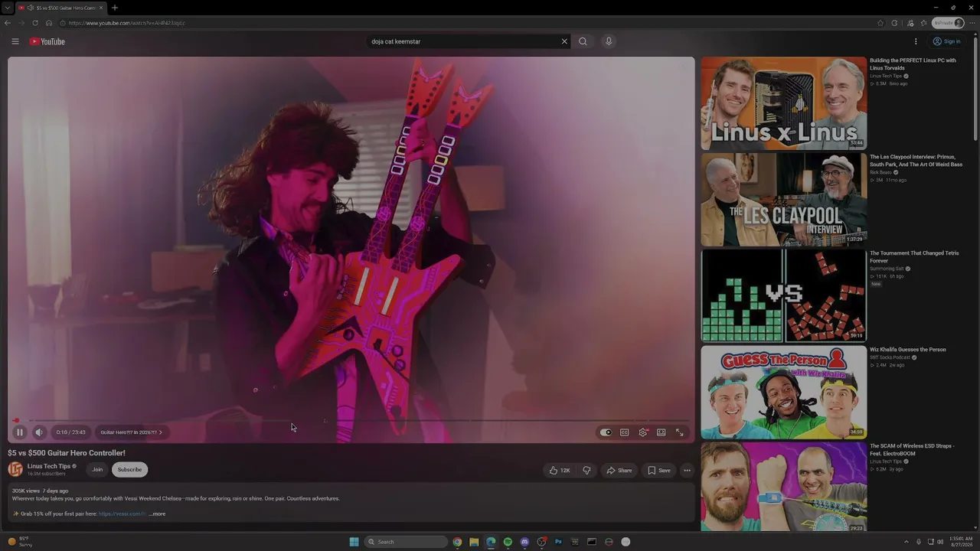
Task: Pause the video
Action: (x=20, y=432)
